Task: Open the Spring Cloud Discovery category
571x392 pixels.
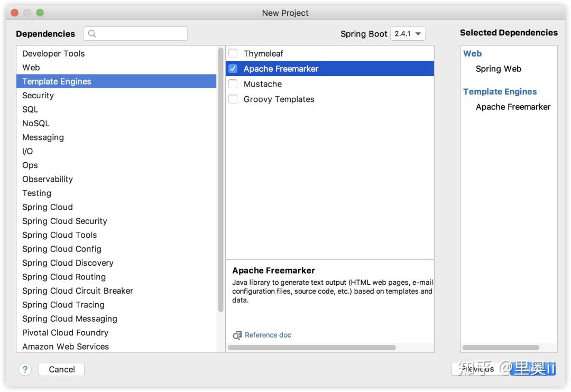Action: pyautogui.click(x=68, y=263)
